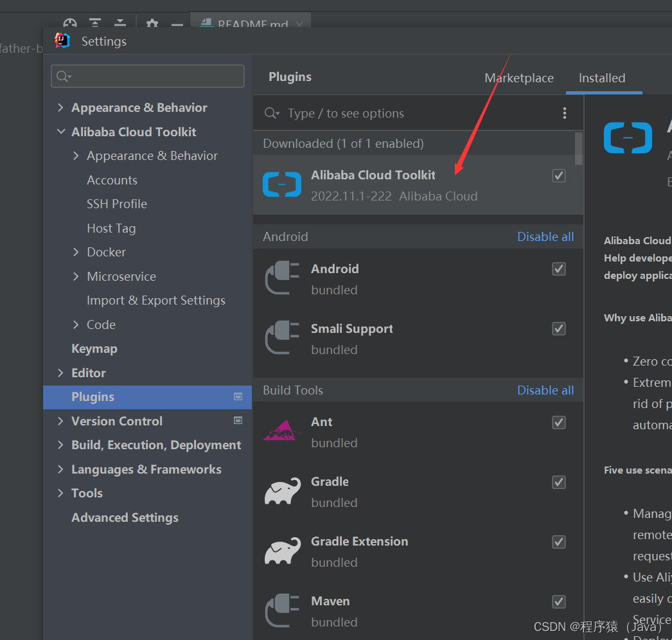The image size is (672, 640).
Task: Click the '2022.11.1-222' version text
Action: tap(351, 197)
